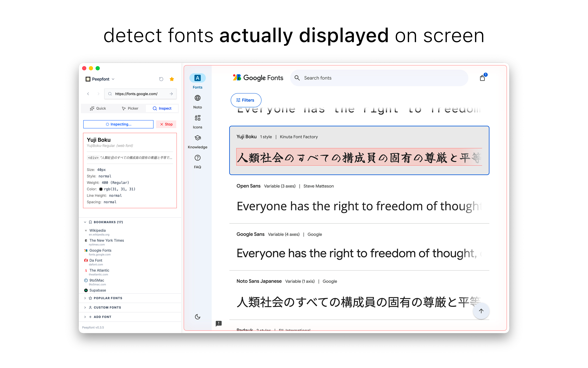Click the Custom Fonts person icon
Image resolution: width=588 pixels, height=368 pixels.
click(x=90, y=307)
